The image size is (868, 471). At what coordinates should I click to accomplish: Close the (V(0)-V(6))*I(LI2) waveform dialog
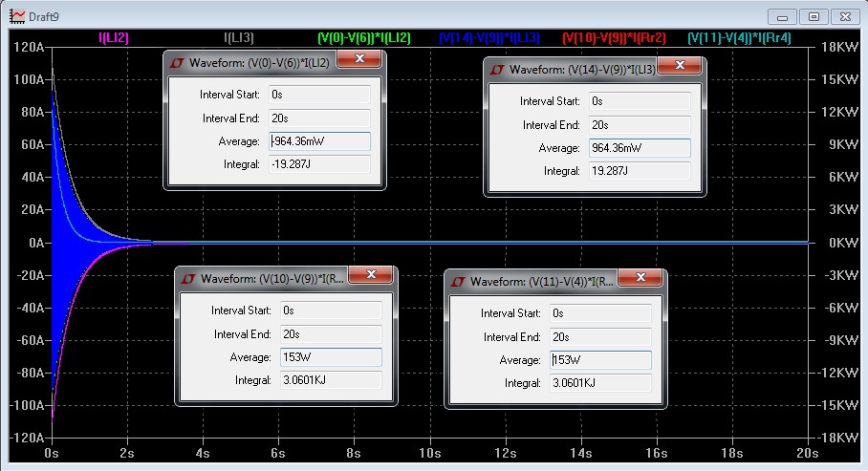point(359,59)
